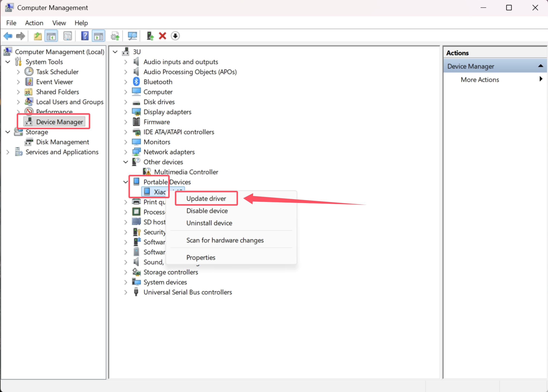
Task: Collapse the 3U computer root node
Action: coord(115,52)
